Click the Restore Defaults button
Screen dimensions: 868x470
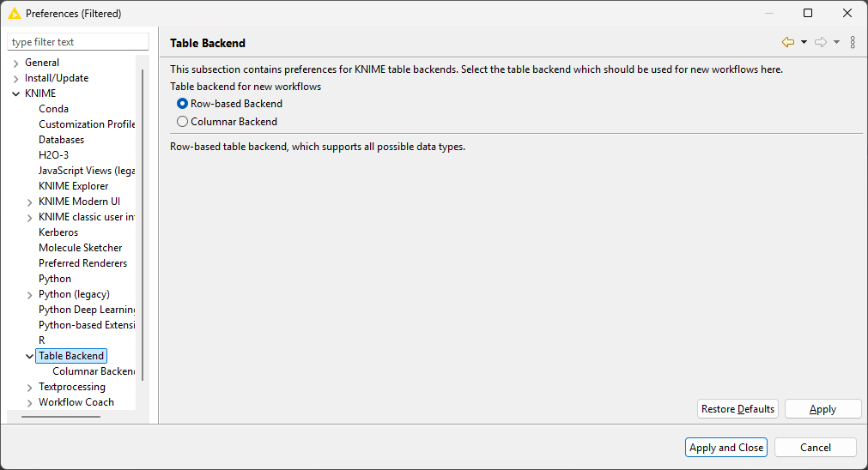(x=737, y=409)
